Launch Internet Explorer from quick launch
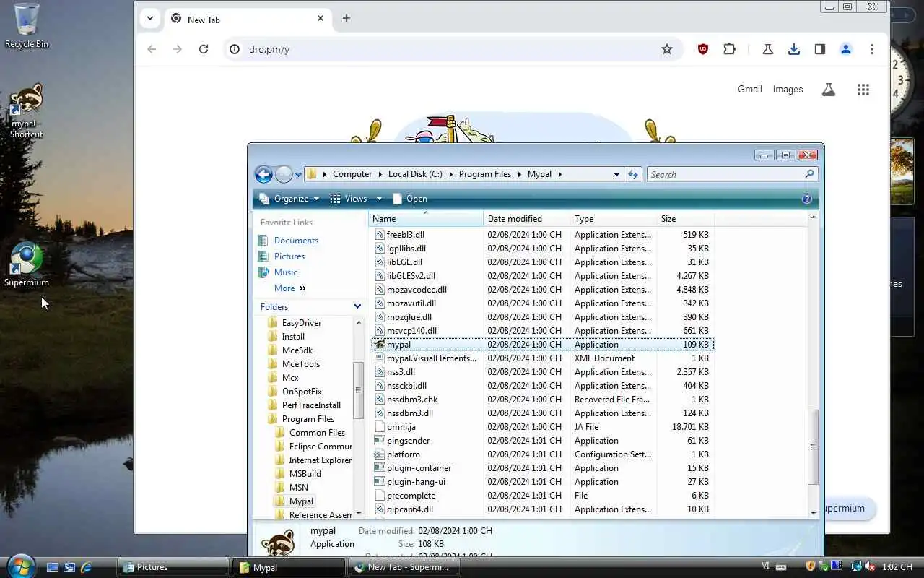This screenshot has width=924, height=578. [x=86, y=567]
